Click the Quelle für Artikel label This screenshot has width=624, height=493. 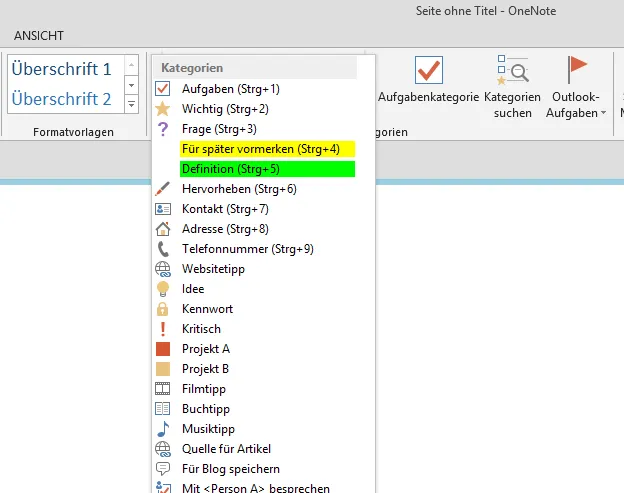[x=226, y=449]
